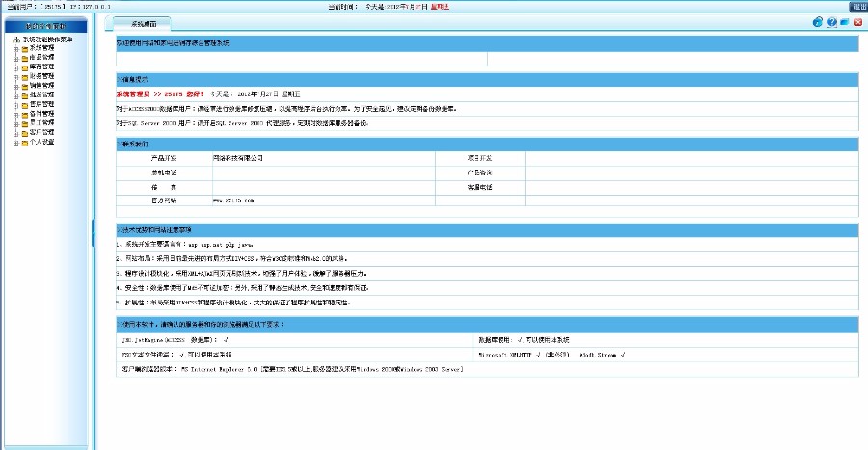The width and height of the screenshot is (868, 450).
Task: Close the tab with the red X icon
Action: 858,22
